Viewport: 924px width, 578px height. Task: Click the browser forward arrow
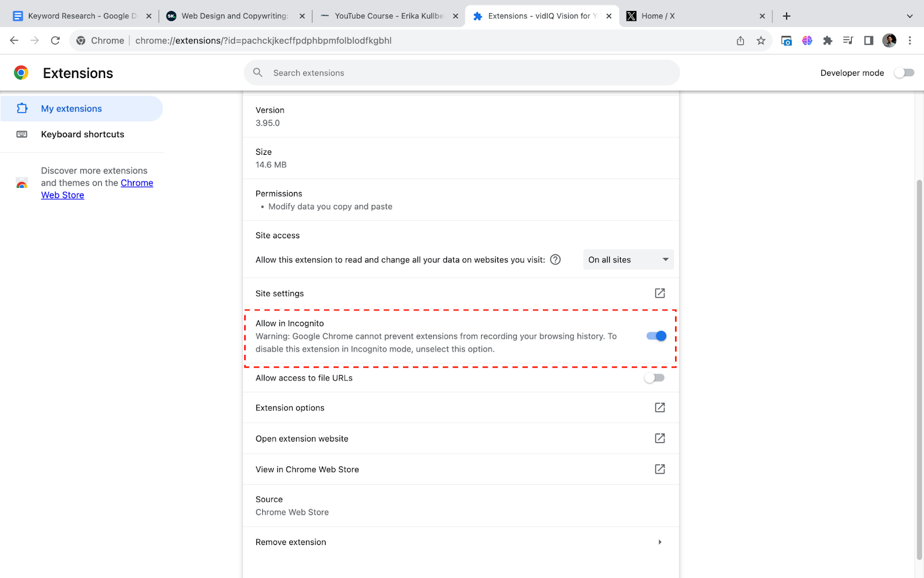(35, 40)
